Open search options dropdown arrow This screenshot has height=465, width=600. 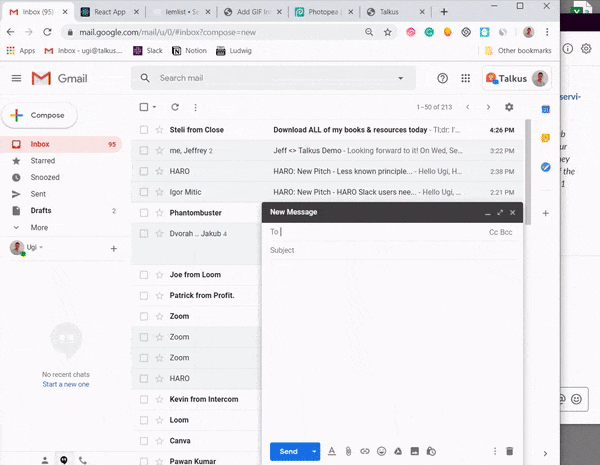[x=401, y=78]
